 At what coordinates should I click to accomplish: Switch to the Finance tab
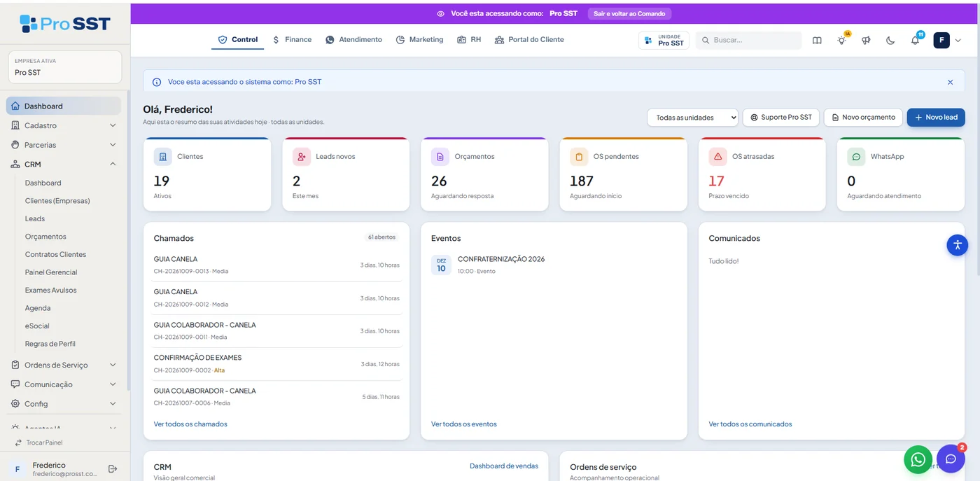click(292, 40)
